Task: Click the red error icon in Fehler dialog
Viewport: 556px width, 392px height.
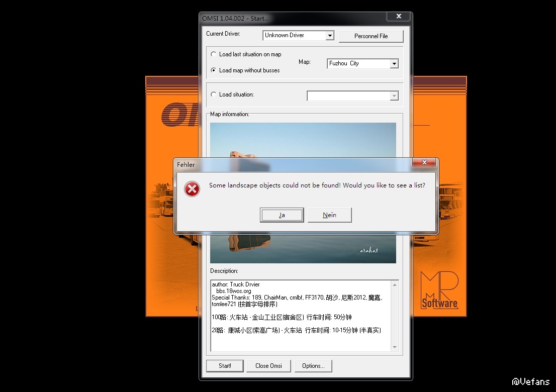Action: (x=192, y=189)
